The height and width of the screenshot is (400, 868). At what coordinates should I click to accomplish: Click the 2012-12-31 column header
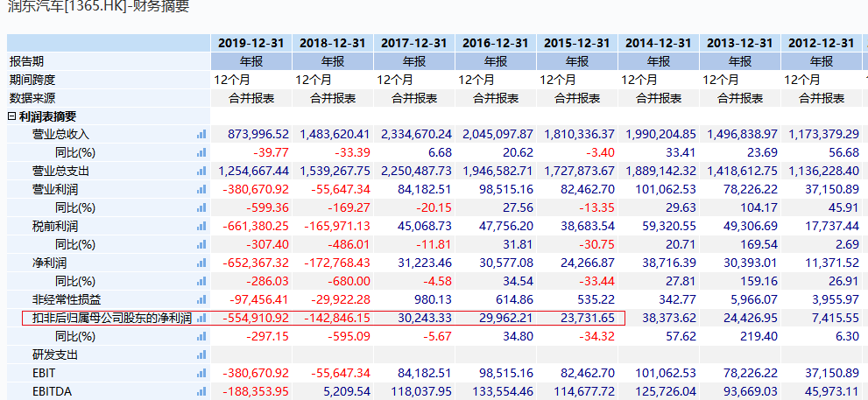pyautogui.click(x=821, y=43)
